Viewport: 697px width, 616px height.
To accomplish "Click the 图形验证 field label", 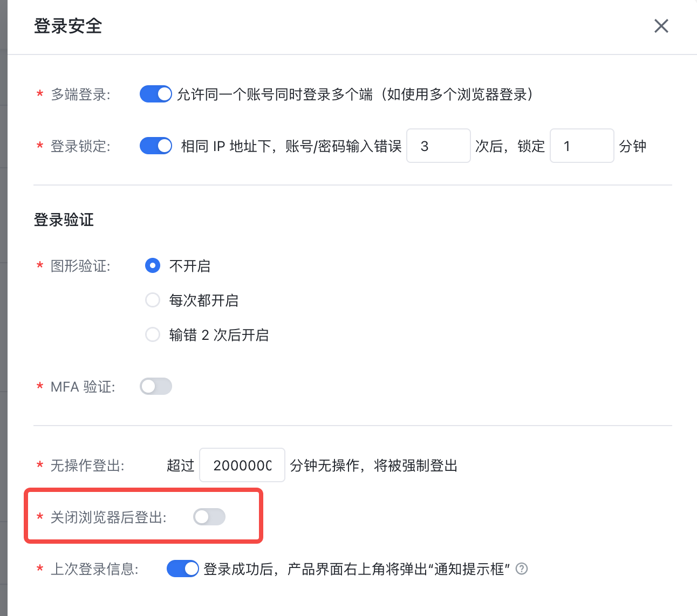I will 80,266.
